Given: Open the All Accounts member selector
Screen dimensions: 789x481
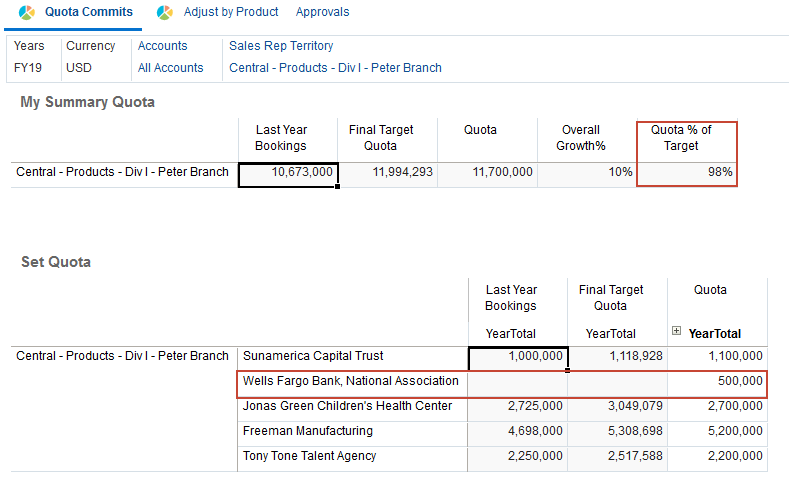Looking at the screenshot, I should 170,68.
